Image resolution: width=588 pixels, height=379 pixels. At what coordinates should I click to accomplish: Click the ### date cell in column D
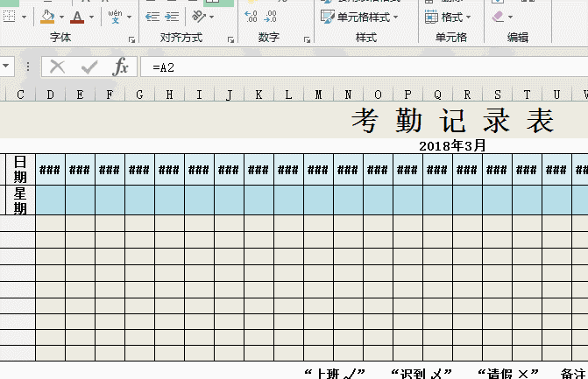click(50, 170)
